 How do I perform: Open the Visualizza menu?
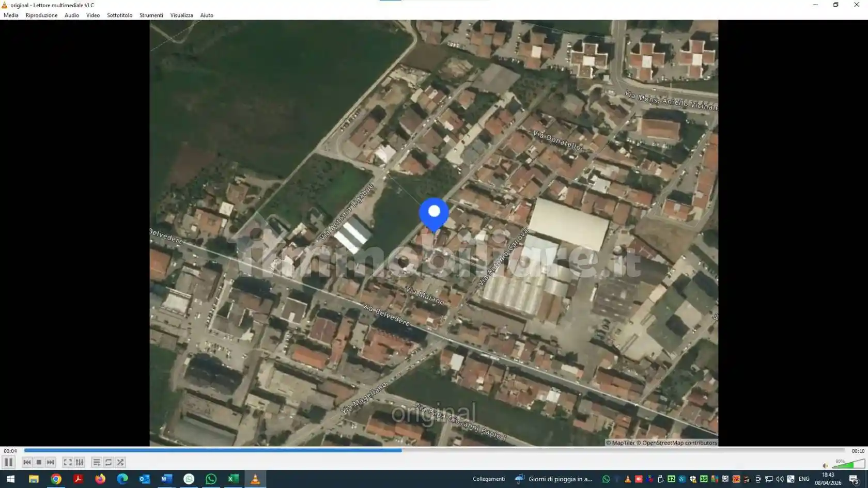(x=181, y=15)
